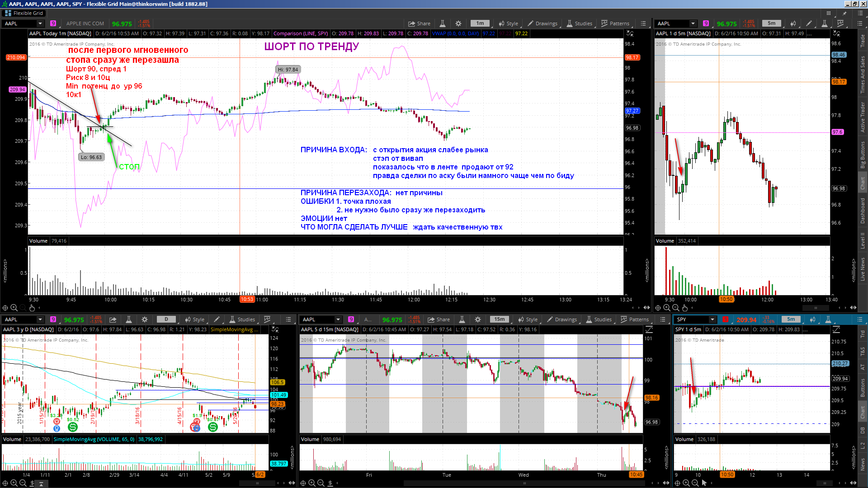Open Active Trader side tab
This screenshot has height=488, width=868.
point(863,117)
